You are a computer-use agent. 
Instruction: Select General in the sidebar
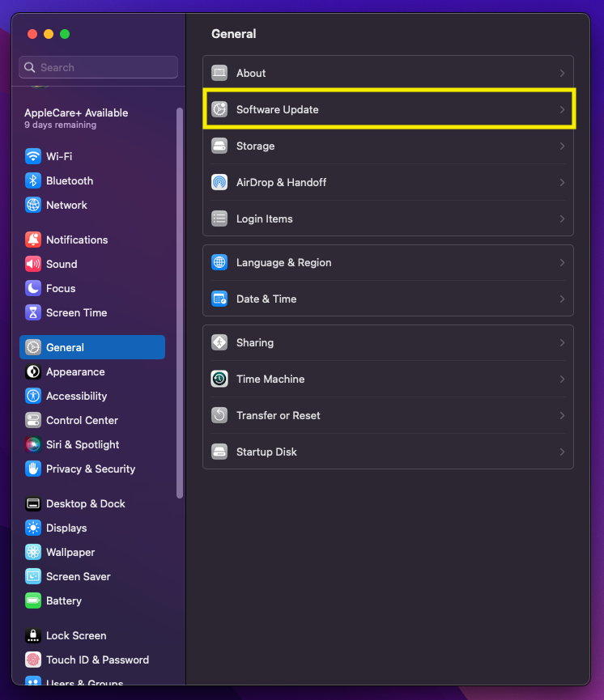[x=92, y=347]
